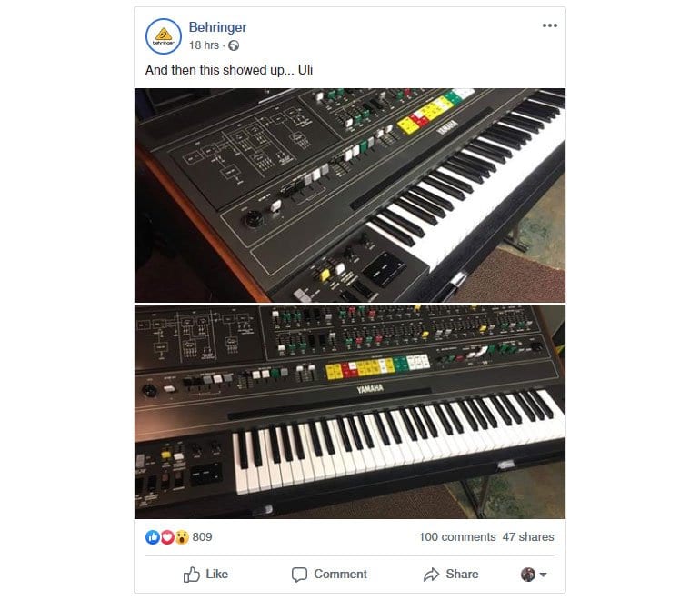Click the speech bubble comment icon
700x600 pixels.
point(299,575)
